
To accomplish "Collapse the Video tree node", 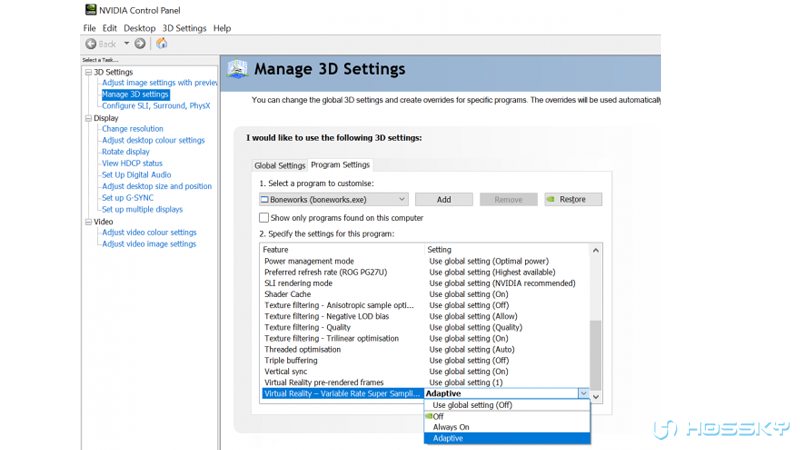I will pos(88,222).
